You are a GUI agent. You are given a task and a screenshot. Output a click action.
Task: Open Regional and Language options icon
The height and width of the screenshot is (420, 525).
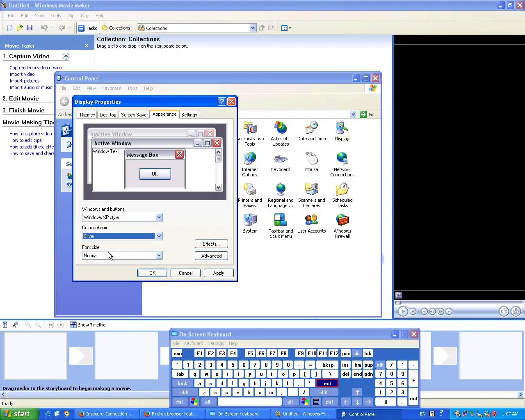281,195
